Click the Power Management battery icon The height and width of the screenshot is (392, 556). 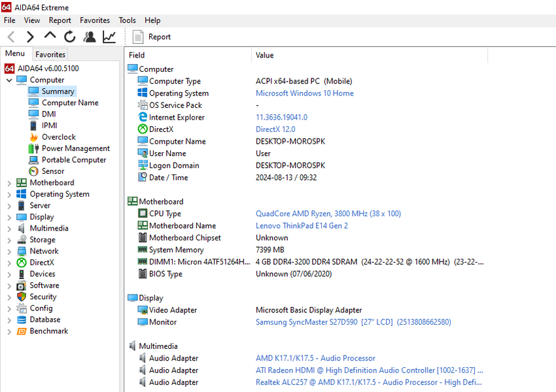coord(33,148)
